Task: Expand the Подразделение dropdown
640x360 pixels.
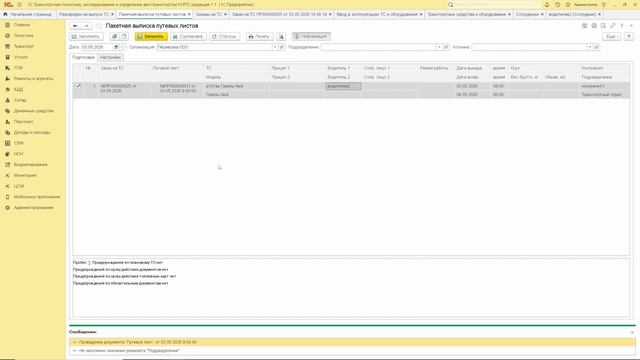Action: click(x=439, y=47)
